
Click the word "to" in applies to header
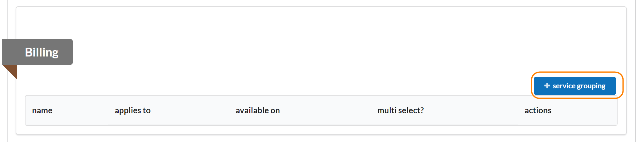(x=147, y=110)
